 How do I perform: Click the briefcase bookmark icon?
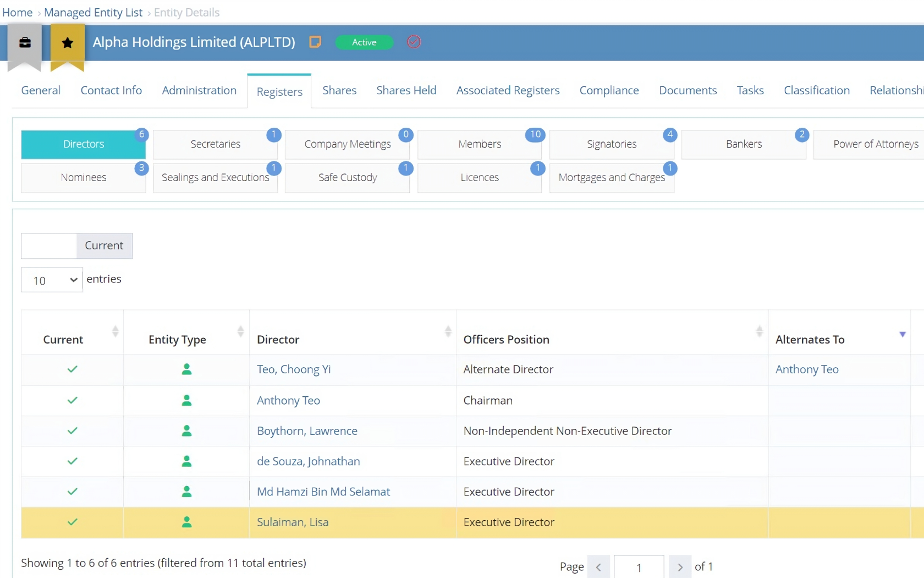click(25, 43)
